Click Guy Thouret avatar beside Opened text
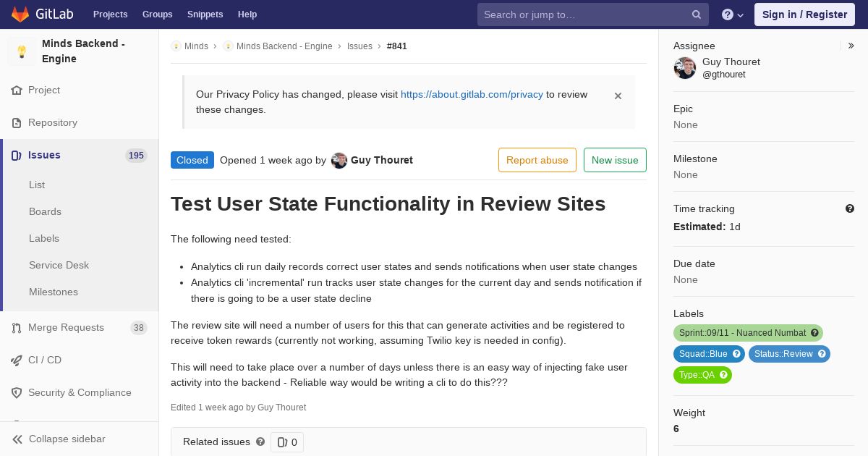 (339, 161)
